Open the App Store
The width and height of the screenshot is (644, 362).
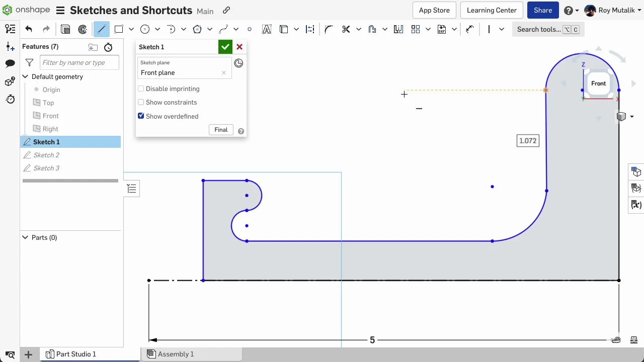434,10
